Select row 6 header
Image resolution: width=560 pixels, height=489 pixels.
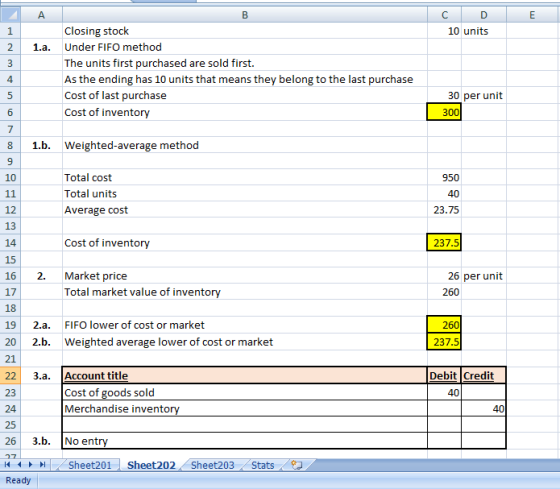click(x=10, y=112)
